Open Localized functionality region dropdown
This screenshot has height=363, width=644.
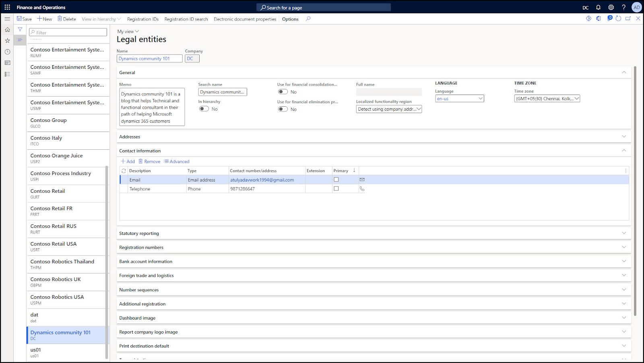(389, 109)
